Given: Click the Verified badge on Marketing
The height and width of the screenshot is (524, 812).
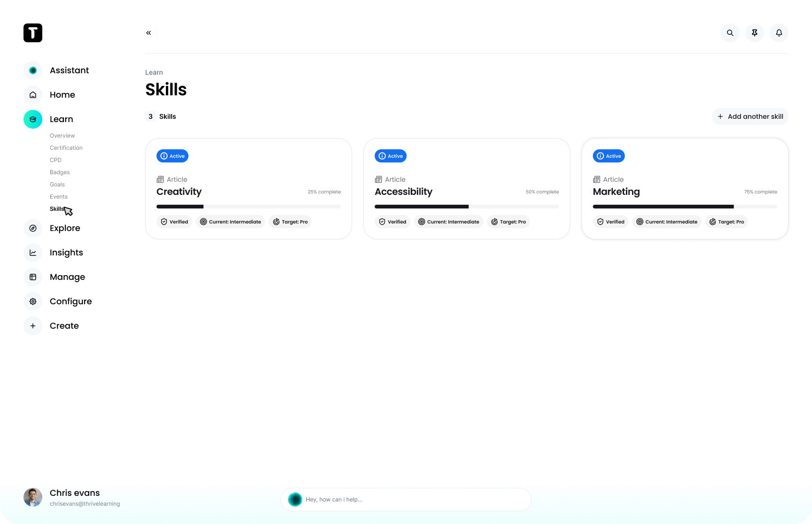Looking at the screenshot, I should [x=610, y=222].
